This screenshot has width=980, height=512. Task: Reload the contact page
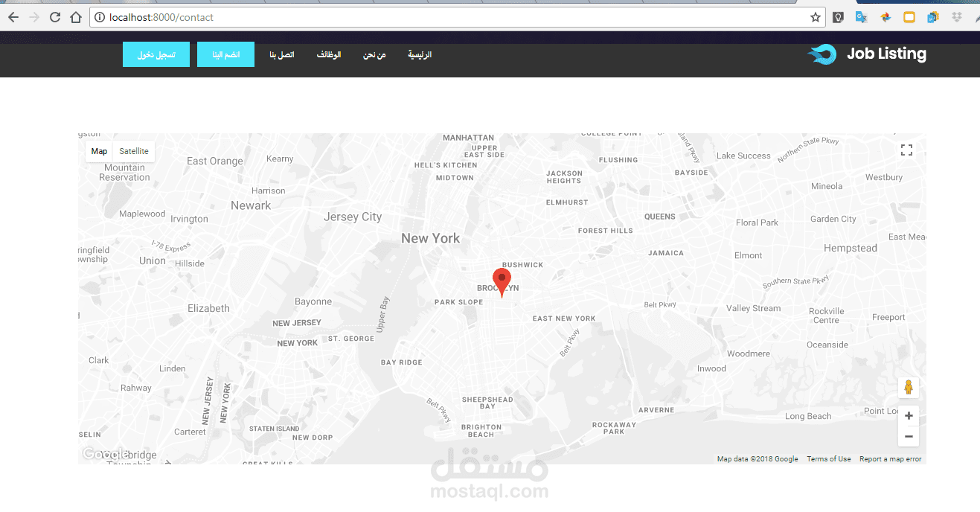tap(54, 17)
